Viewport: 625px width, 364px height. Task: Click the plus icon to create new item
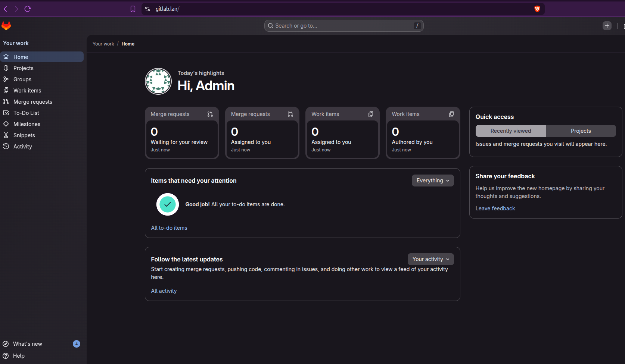pyautogui.click(x=607, y=26)
